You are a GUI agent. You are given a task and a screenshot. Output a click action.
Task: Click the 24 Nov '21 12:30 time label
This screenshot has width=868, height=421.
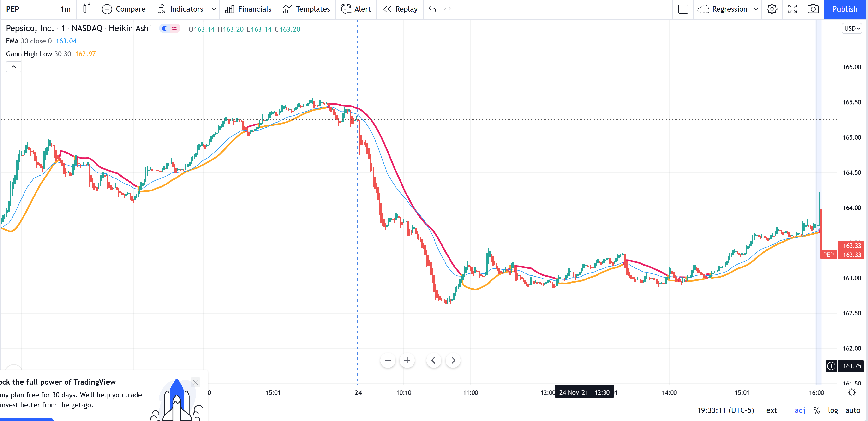point(584,392)
